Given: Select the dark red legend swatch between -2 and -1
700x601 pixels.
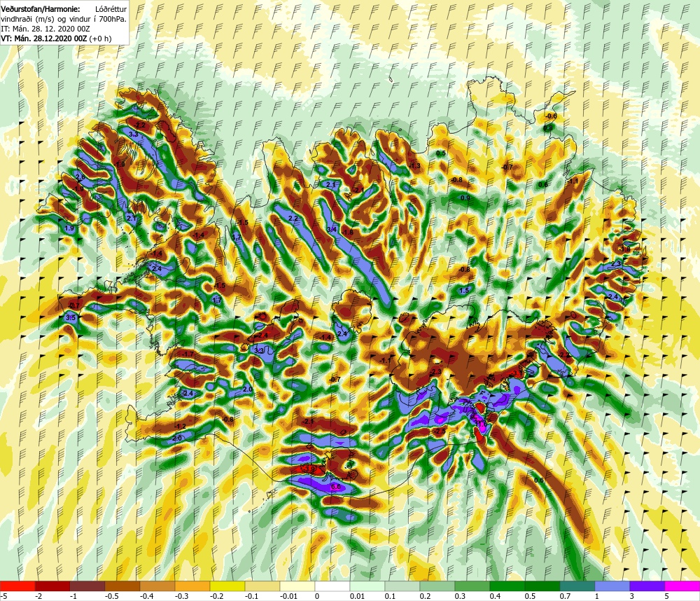Looking at the screenshot, I should 52,586.
